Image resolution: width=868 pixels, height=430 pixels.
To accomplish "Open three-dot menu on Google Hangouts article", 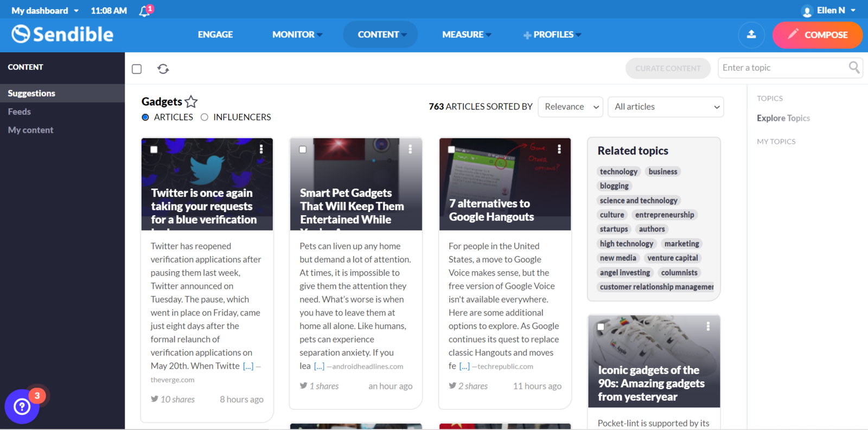I will (x=559, y=149).
